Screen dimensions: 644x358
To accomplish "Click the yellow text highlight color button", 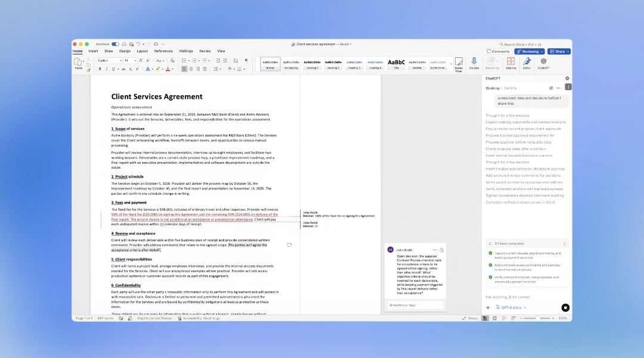I will pos(157,69).
